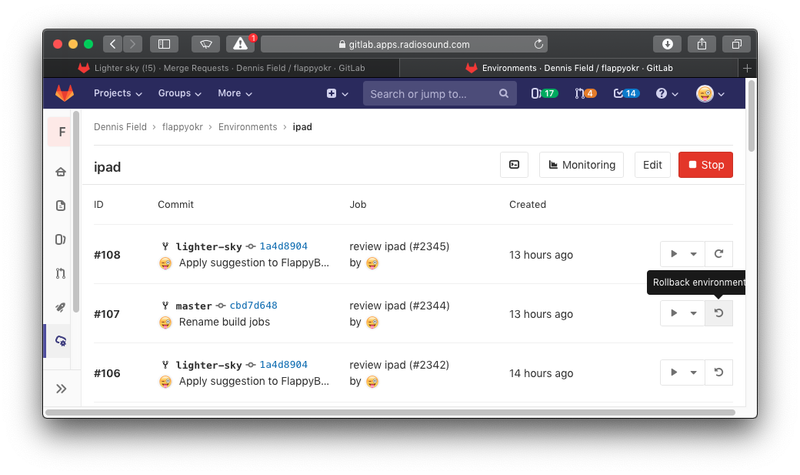Re-deploy environment #108 with the refresh icon
This screenshot has width=800, height=475.
click(x=719, y=255)
